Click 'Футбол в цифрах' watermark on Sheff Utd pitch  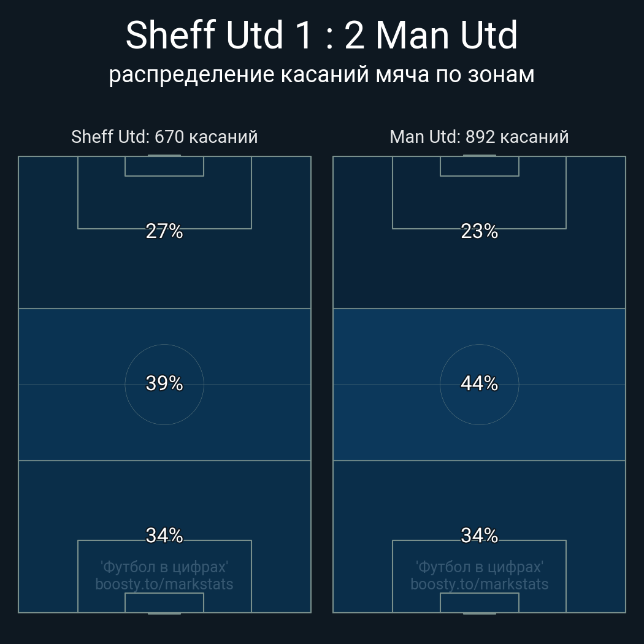coord(164,567)
